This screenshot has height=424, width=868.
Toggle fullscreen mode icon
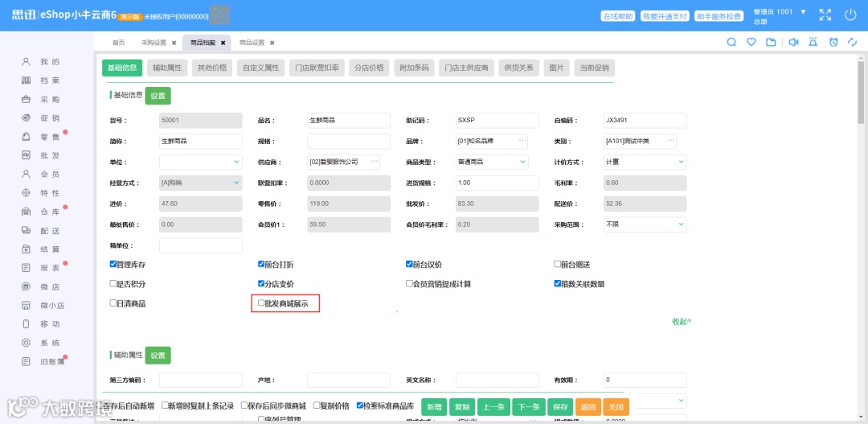pos(825,15)
